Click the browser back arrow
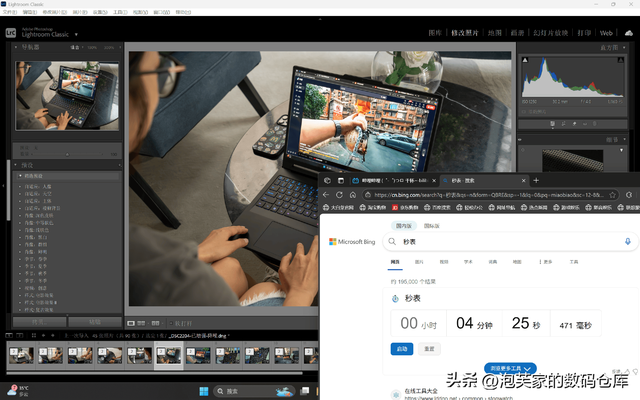Image resolution: width=640 pixels, height=400 pixels. coord(326,195)
